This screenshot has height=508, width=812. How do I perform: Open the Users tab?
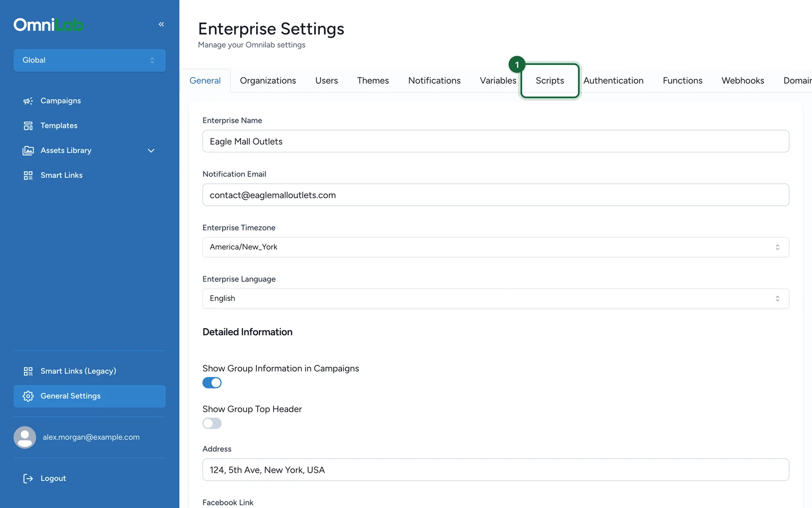(x=326, y=81)
